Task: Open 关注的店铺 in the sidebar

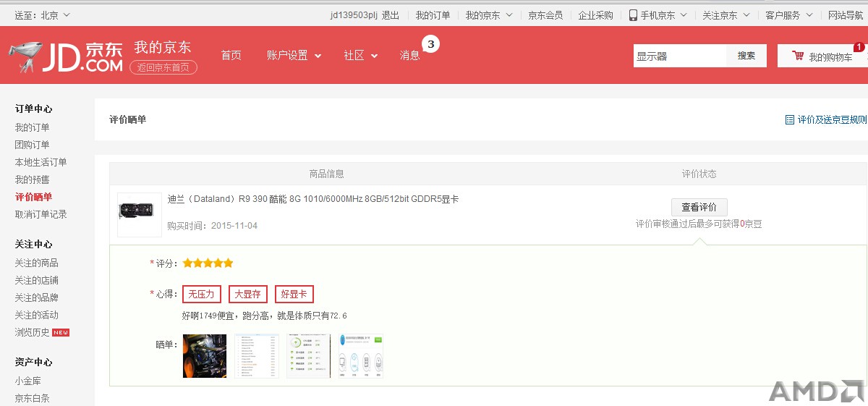Action: click(37, 280)
